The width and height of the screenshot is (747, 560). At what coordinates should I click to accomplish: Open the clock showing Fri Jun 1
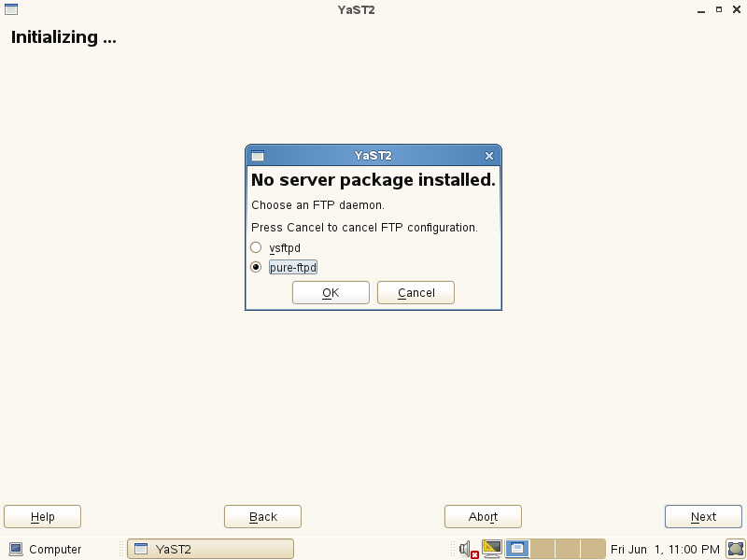665,549
